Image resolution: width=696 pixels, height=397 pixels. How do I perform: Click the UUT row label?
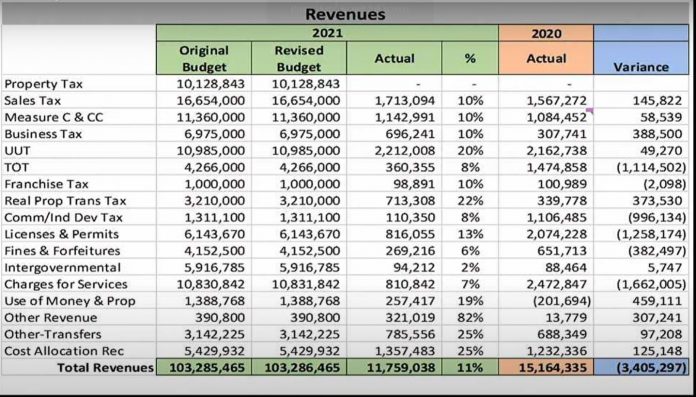[17, 151]
